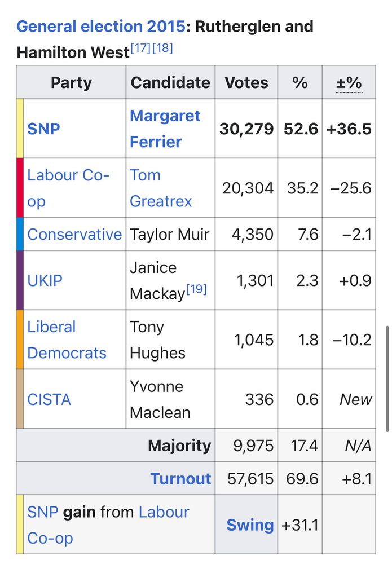Open citation reference 17
This screenshot has width=392, height=564.
141,49
